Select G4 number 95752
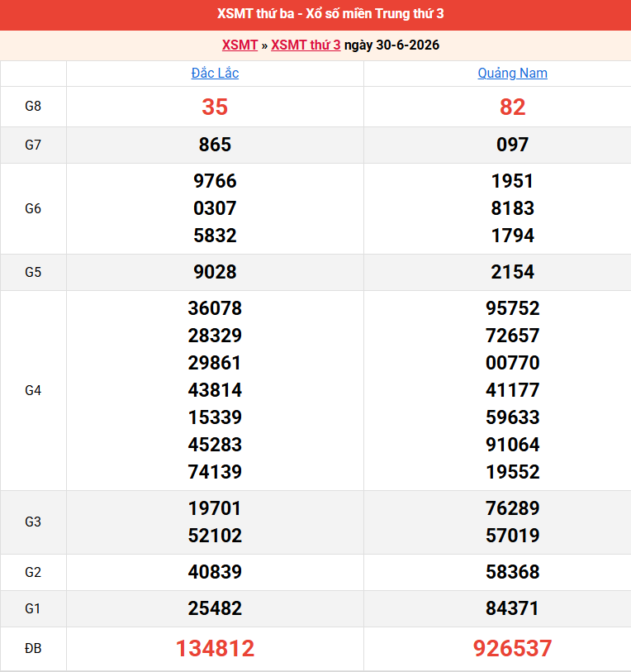 [x=512, y=308]
